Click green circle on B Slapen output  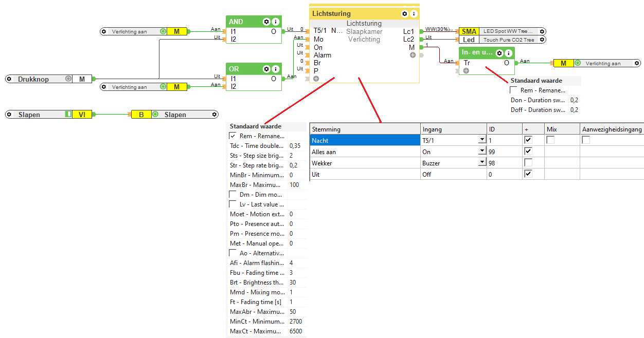pyautogui.click(x=155, y=115)
